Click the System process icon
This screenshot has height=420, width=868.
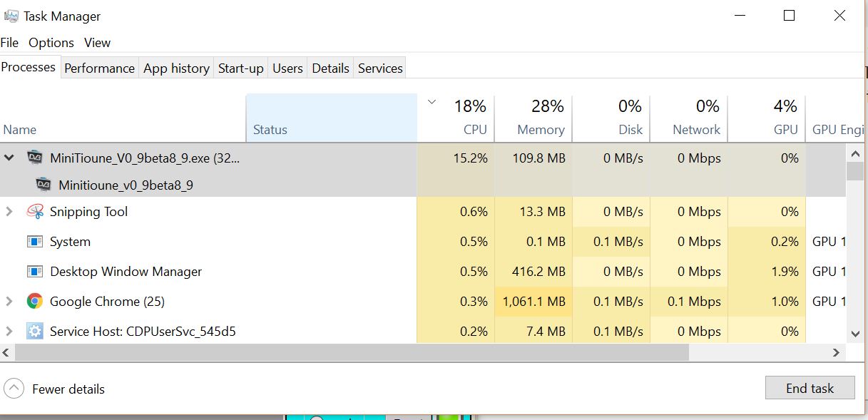(x=35, y=241)
